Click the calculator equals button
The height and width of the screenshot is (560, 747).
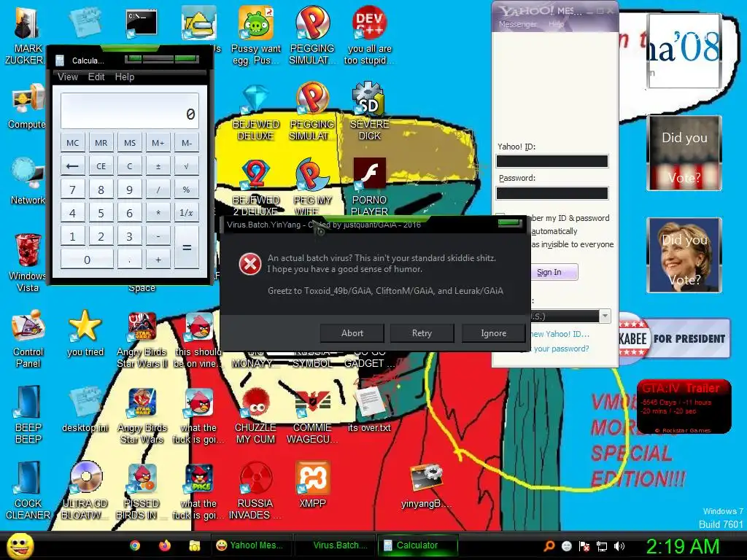pyautogui.click(x=187, y=248)
